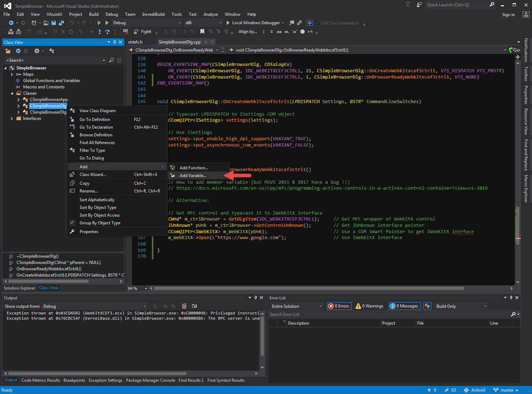Click the Align by... button
This screenshot has width=532, height=394.
[248, 32]
